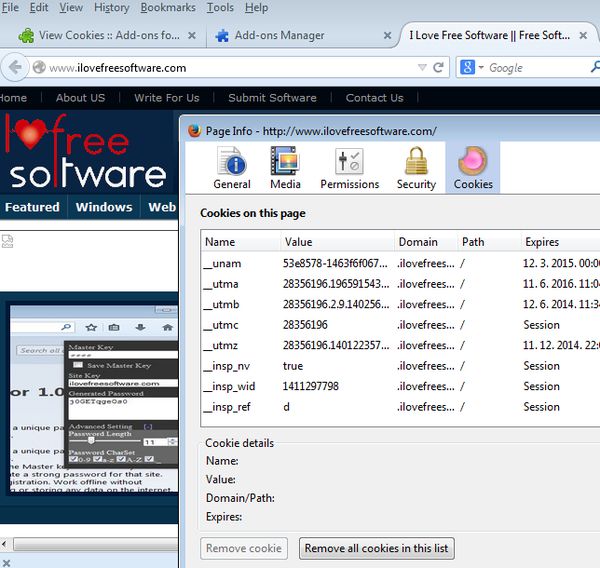600x568 pixels.
Task: Switch to the Media panel icon
Action: (285, 167)
